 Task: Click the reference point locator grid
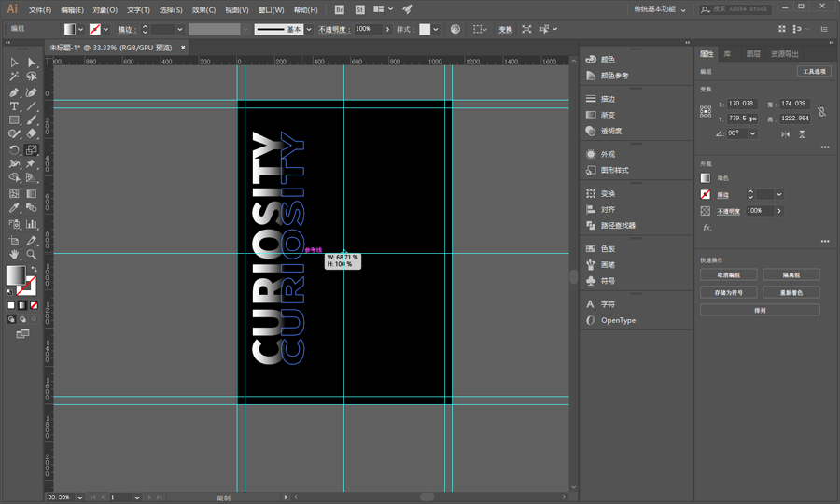click(x=706, y=111)
